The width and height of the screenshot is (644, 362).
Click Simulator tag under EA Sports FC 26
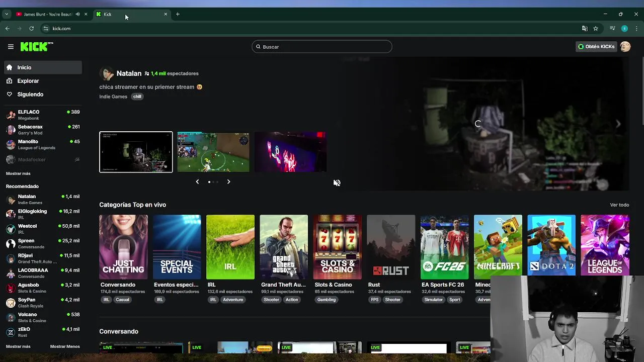tap(433, 300)
